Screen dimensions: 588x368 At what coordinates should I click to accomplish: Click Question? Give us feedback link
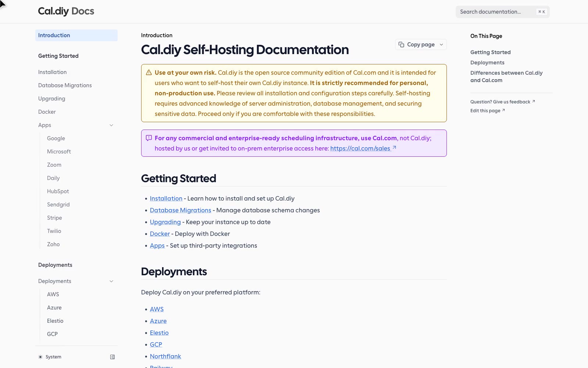tap(502, 102)
